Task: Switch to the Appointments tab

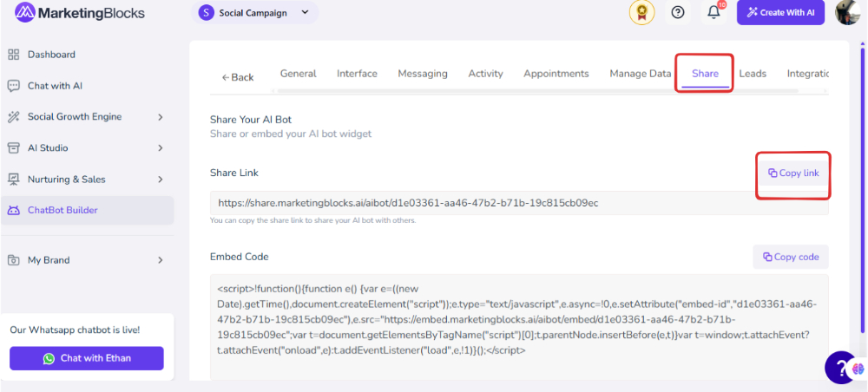Action: (x=556, y=74)
